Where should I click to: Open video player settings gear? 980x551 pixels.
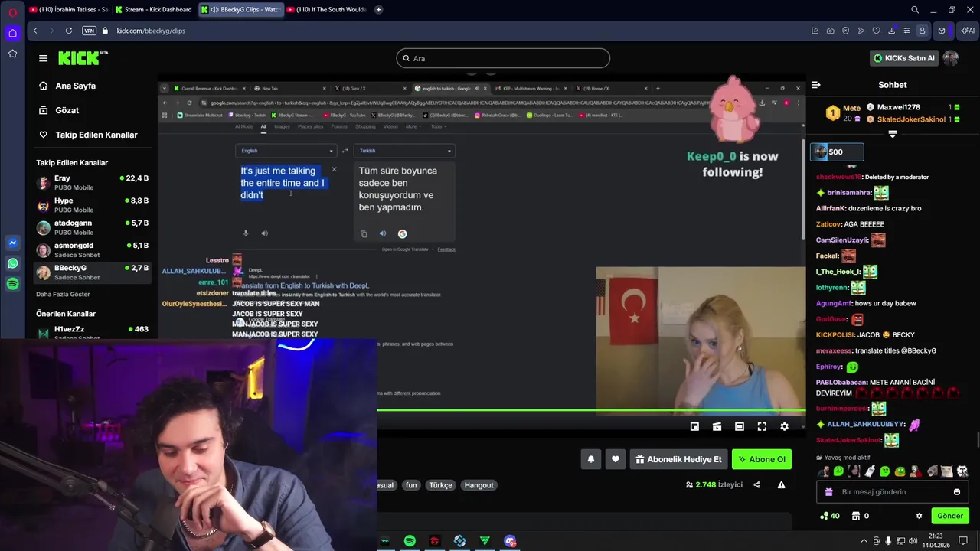[784, 426]
